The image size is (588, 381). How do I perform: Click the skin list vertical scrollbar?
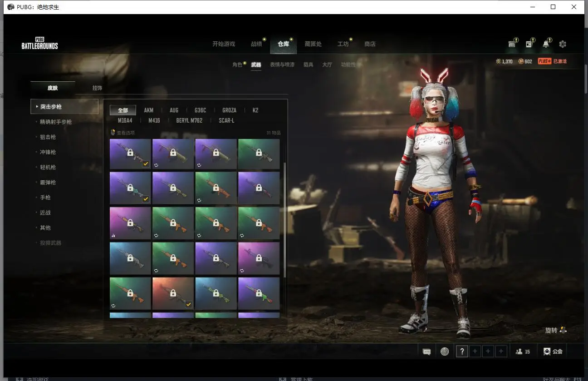point(285,220)
